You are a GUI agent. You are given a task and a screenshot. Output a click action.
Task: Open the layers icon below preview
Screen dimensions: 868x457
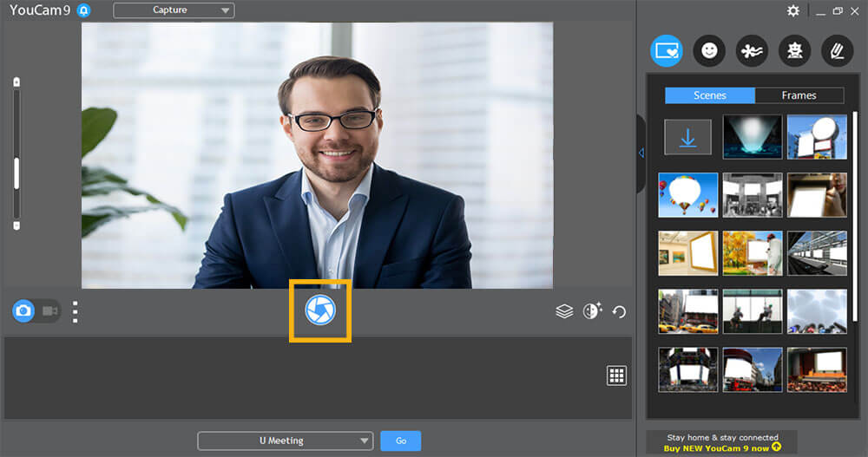coord(564,311)
